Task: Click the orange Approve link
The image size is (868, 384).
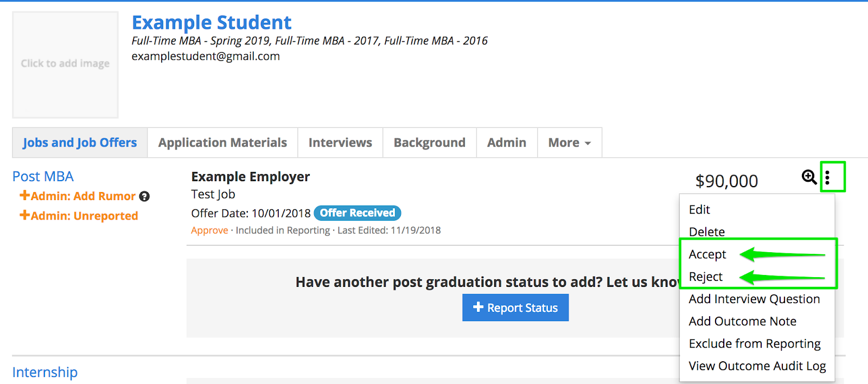Action: click(209, 231)
